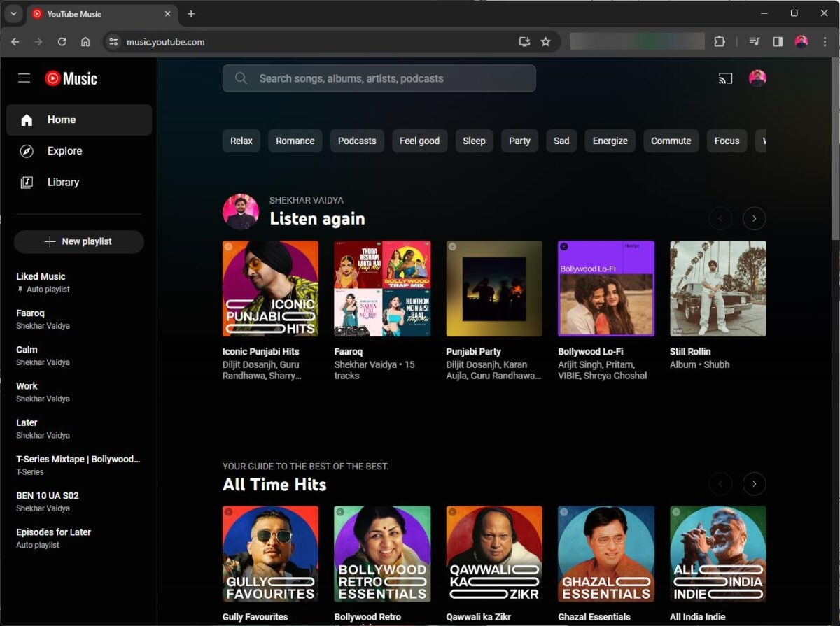Toggle the hamburger guide menu
This screenshot has height=626, width=840.
point(24,78)
